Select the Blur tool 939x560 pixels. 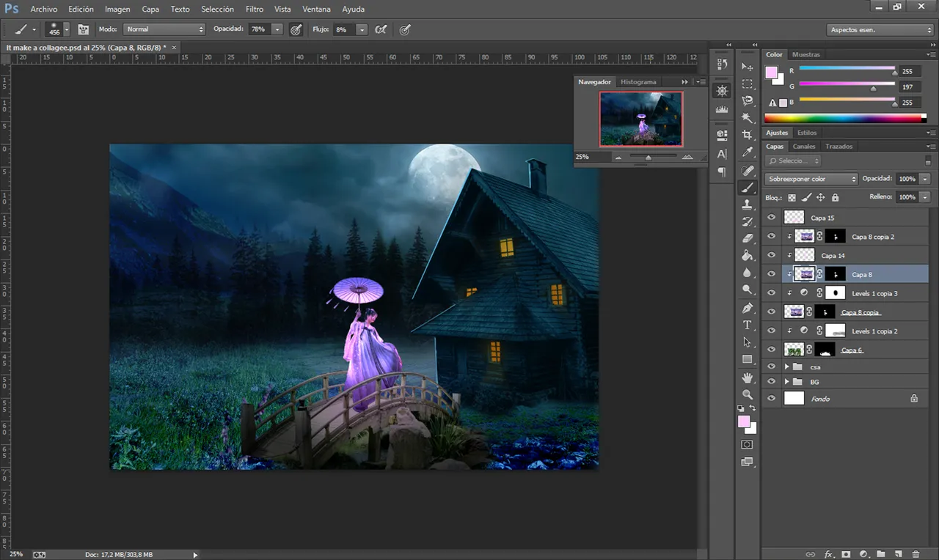(748, 273)
